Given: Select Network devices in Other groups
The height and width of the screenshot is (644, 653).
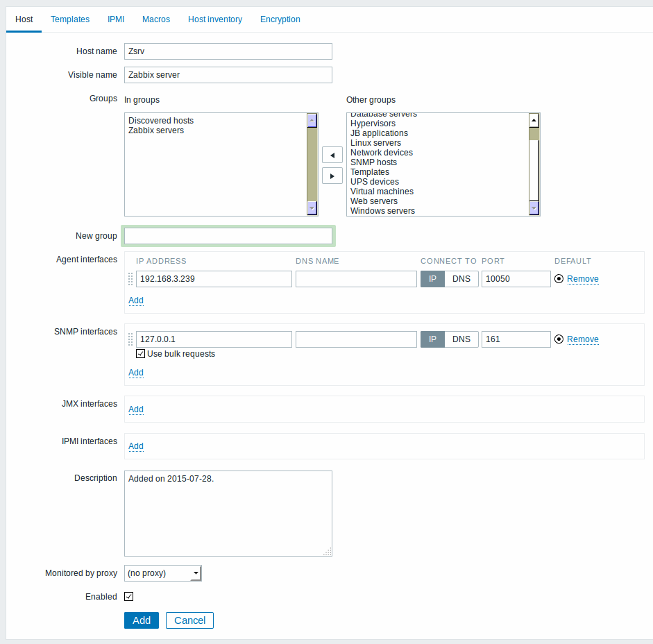Looking at the screenshot, I should (x=382, y=153).
